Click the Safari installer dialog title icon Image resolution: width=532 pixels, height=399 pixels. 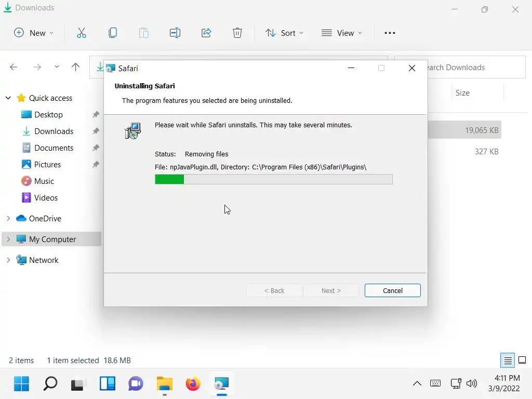(111, 68)
